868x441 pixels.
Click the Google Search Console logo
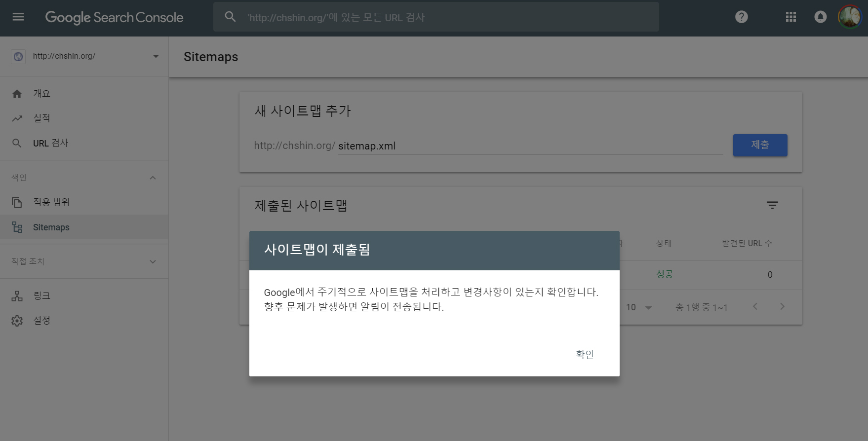click(x=114, y=17)
